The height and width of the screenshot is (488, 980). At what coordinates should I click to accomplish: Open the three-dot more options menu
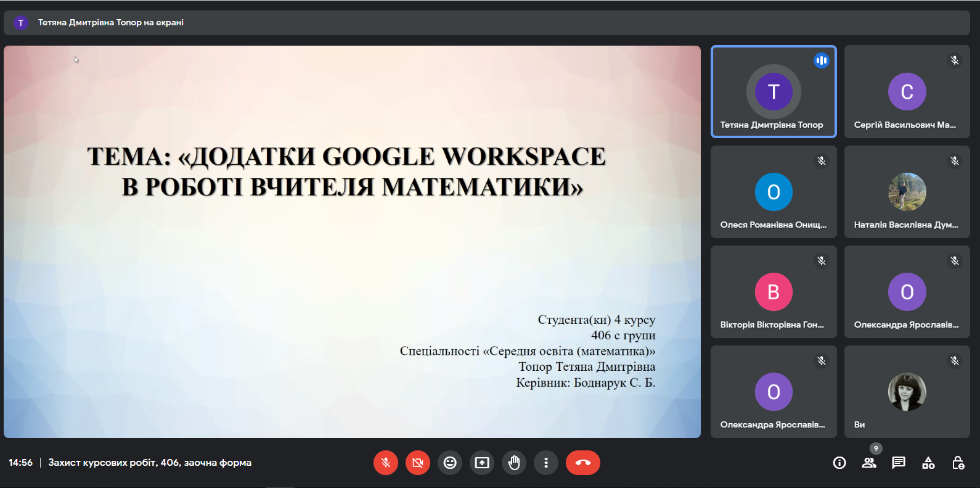coord(546,463)
